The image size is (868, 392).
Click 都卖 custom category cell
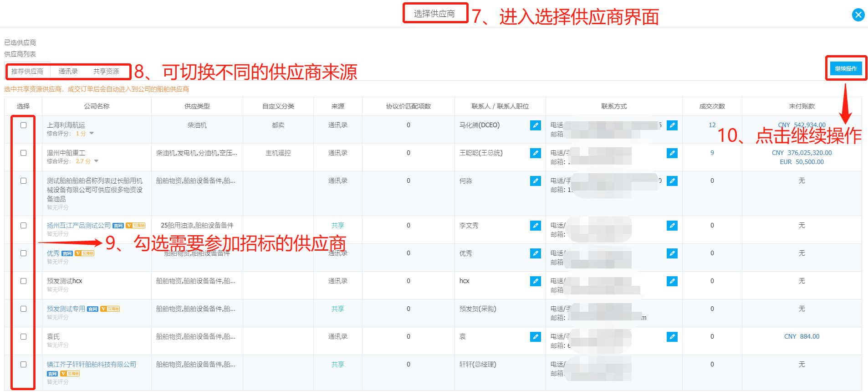pyautogui.click(x=278, y=125)
